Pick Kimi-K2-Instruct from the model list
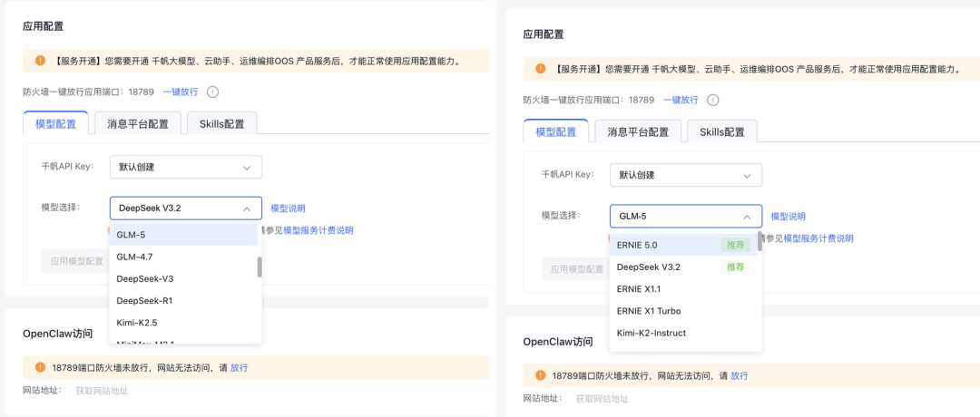 (652, 333)
